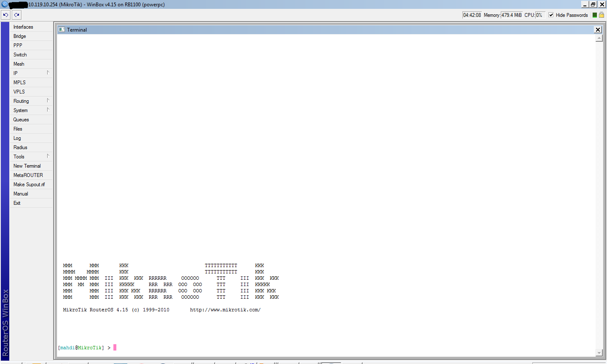Click Make Supout.rif
This screenshot has height=364, width=607.
click(x=31, y=185)
